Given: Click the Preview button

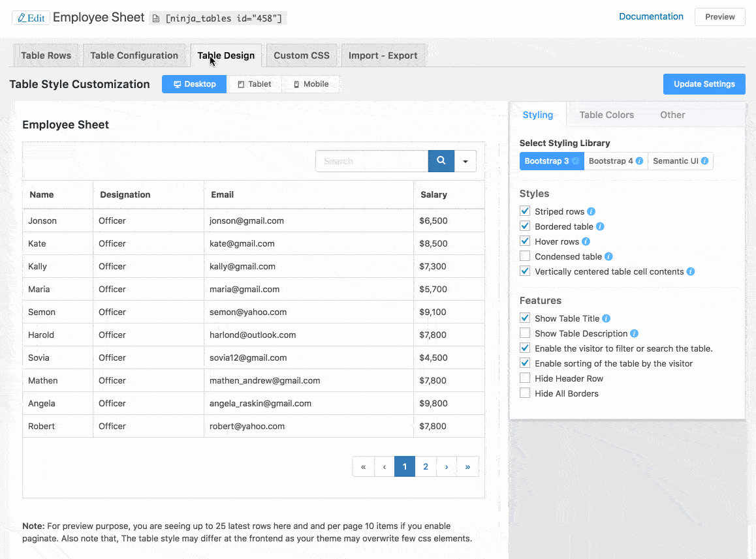Looking at the screenshot, I should (x=720, y=17).
